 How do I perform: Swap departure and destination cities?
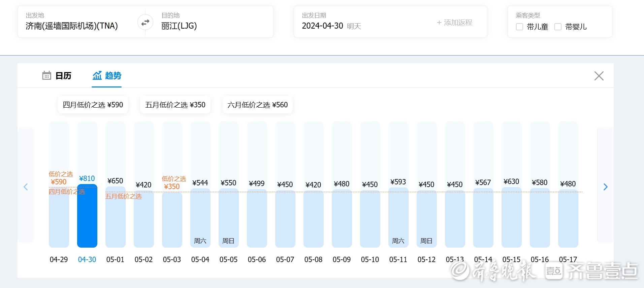[x=145, y=23]
